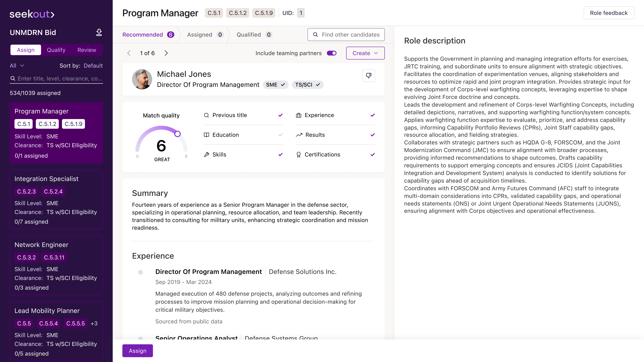Click the grey checkmark for Education
644x362 pixels.
pyautogui.click(x=281, y=135)
